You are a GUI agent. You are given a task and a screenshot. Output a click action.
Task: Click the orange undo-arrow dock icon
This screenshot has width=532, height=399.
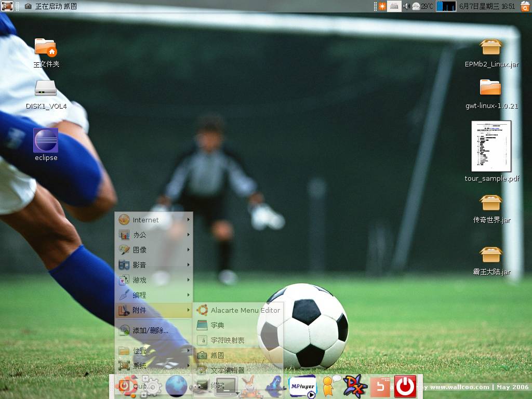(x=380, y=387)
